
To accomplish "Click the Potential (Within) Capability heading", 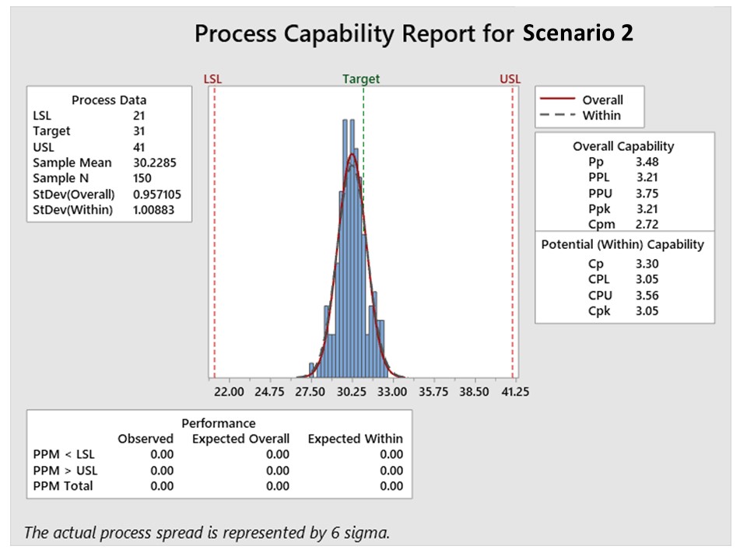I will tap(622, 244).
